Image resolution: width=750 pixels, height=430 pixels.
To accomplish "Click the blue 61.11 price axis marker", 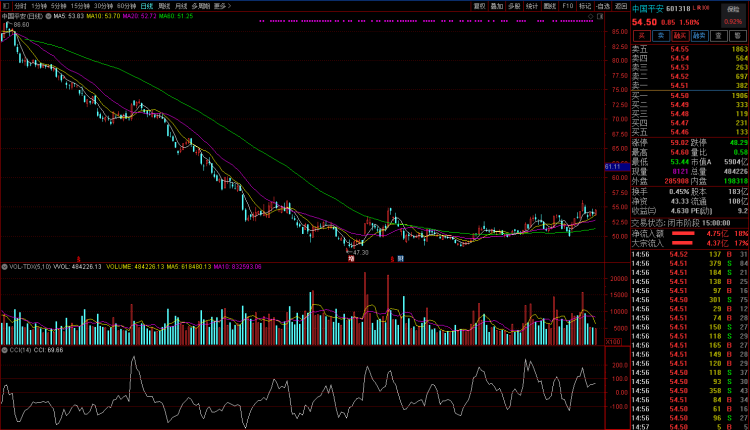I will tap(613, 166).
